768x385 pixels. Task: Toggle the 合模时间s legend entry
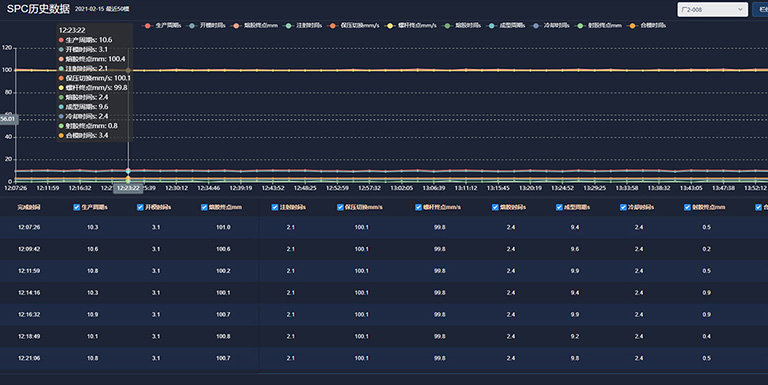[x=647, y=25]
